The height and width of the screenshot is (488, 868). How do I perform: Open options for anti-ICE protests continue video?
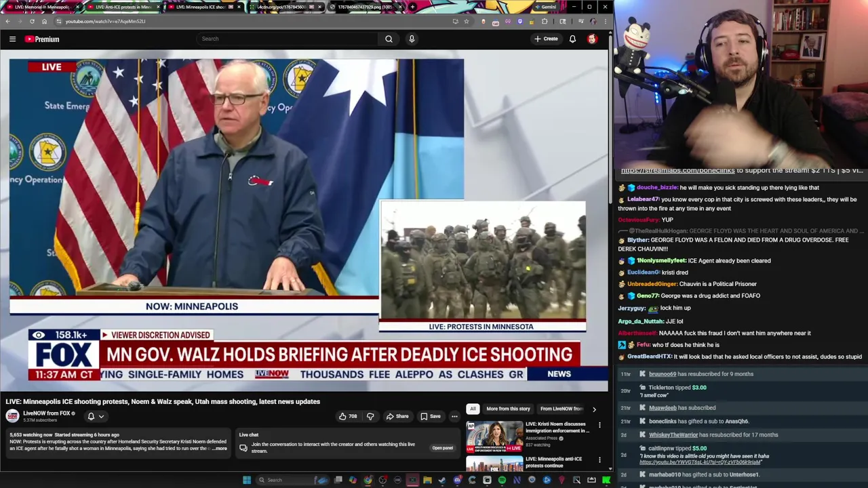pos(599,460)
